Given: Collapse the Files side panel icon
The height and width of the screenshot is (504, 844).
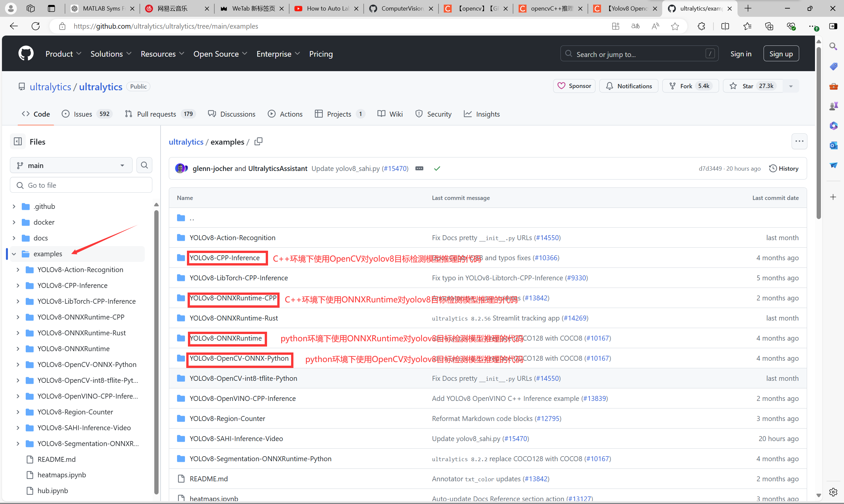Looking at the screenshot, I should 18,142.
